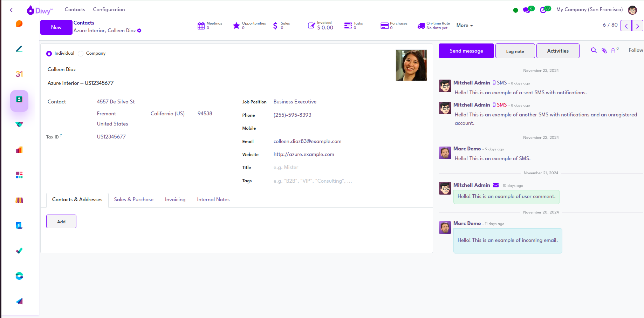Viewport: 644px width, 318px height.
Task: Open the Sales dollar stat button
Action: tap(281, 26)
